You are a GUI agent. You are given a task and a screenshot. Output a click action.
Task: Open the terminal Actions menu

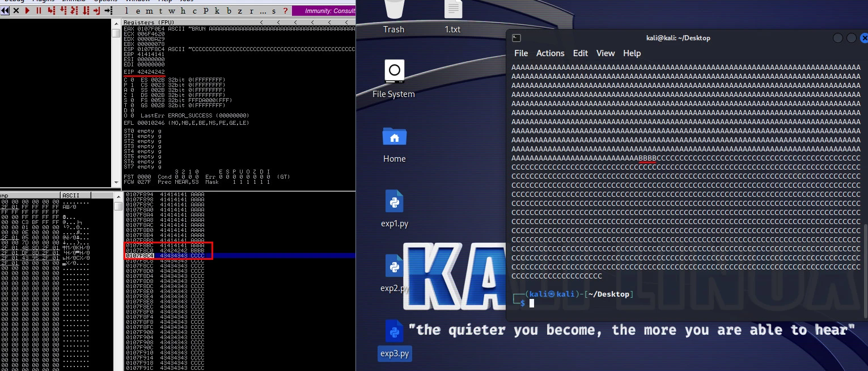550,53
